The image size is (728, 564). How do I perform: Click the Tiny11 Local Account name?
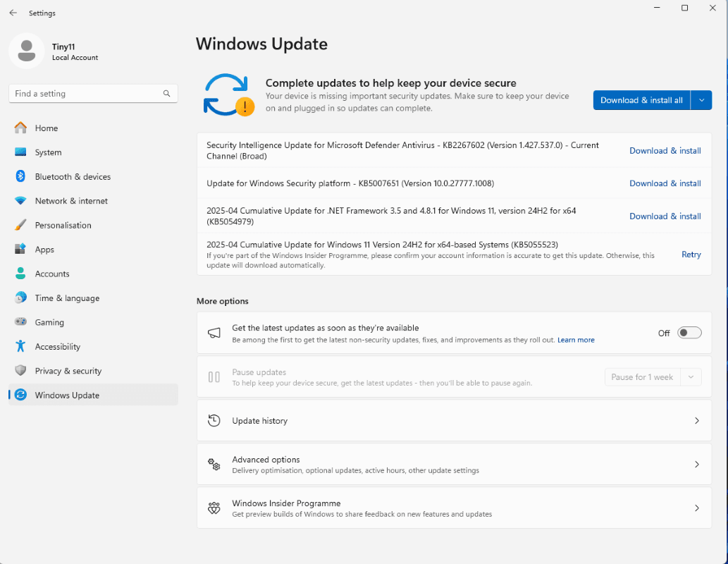75,51
